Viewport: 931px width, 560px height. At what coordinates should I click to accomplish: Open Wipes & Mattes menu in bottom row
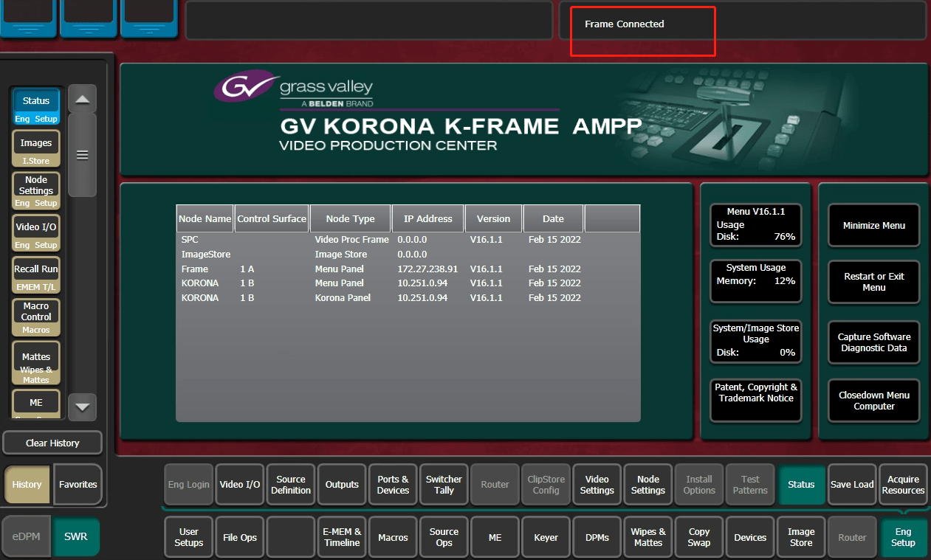coord(648,537)
